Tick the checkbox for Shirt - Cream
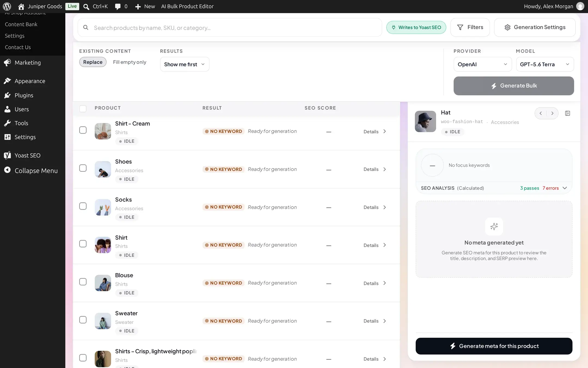This screenshot has width=588, height=368. tap(83, 130)
